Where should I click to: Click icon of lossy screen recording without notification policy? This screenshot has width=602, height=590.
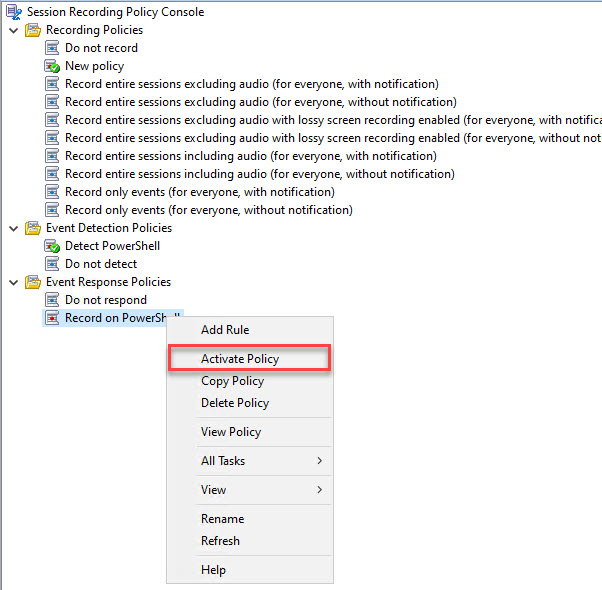click(52, 138)
